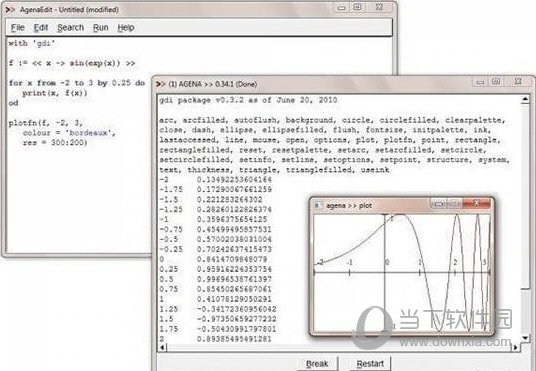The width and height of the screenshot is (536, 371).
Task: Maximize the agena plot window
Action: [454, 203]
